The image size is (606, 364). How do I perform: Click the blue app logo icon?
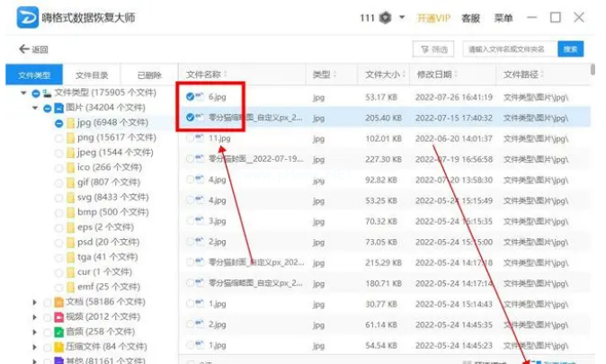tap(28, 18)
